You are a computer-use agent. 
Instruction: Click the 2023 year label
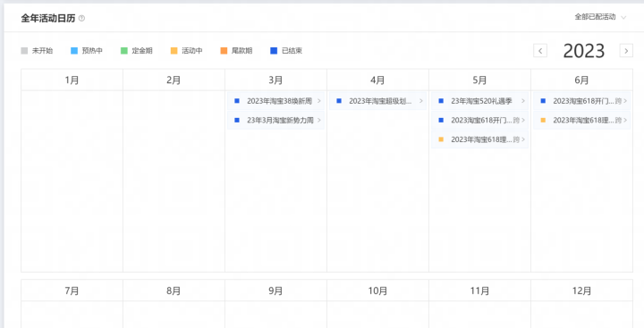583,51
